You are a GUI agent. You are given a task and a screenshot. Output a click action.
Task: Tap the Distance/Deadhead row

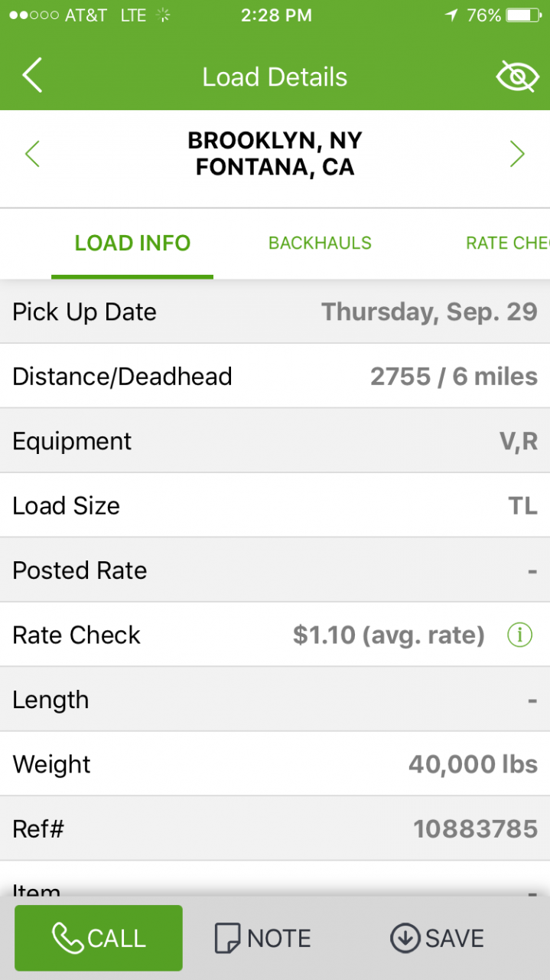(x=275, y=376)
